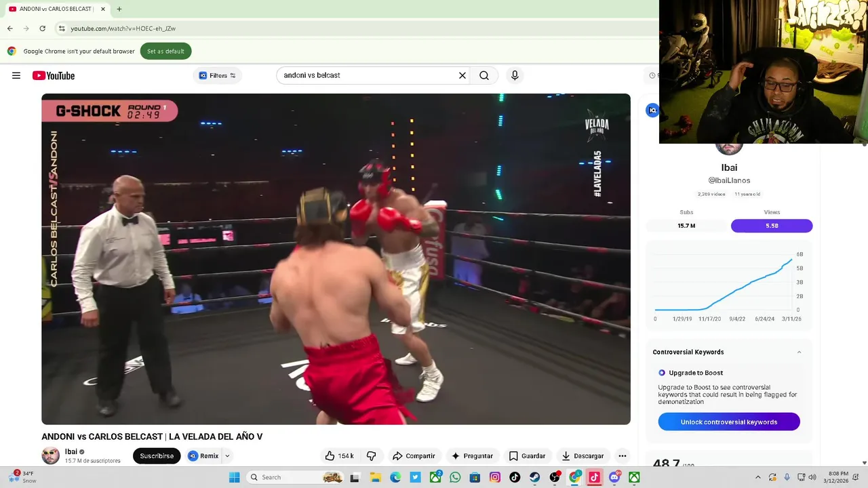The width and height of the screenshot is (868, 488).
Task: Go back in Chrome
Action: tap(9, 28)
